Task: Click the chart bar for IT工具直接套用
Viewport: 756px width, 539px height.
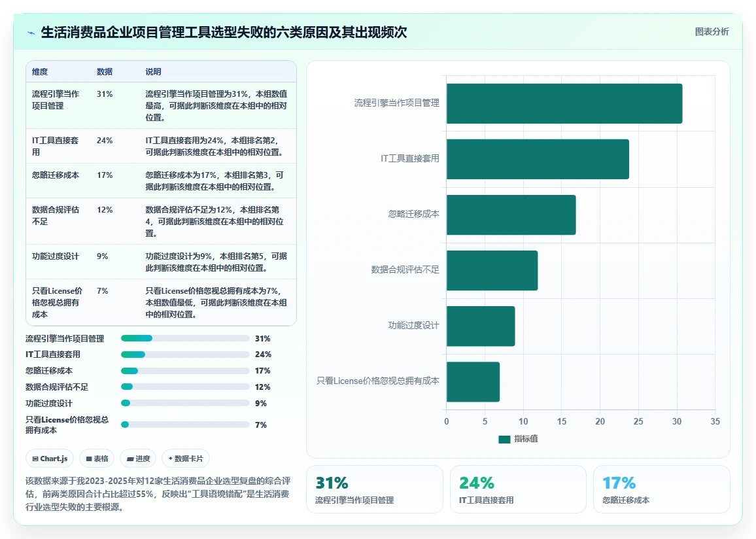Action: click(538, 159)
